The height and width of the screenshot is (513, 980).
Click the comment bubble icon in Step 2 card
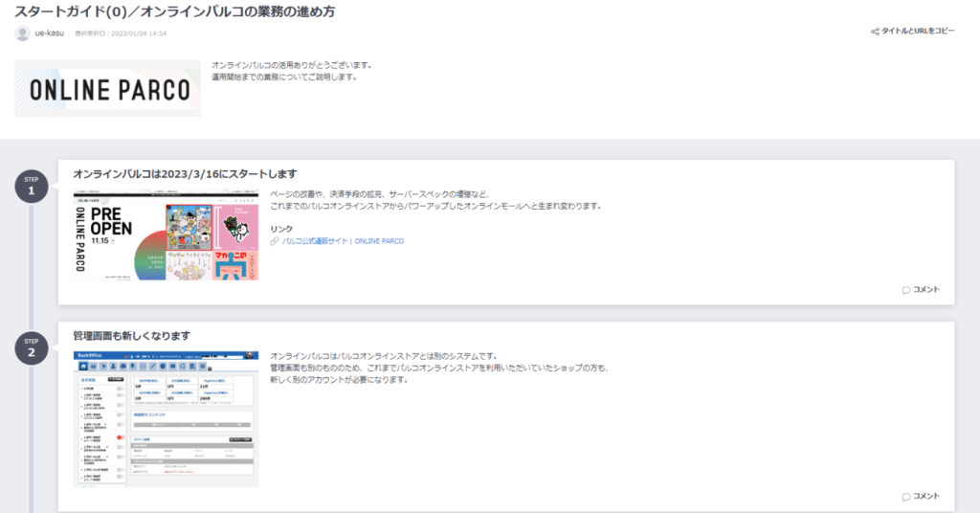pos(906,497)
